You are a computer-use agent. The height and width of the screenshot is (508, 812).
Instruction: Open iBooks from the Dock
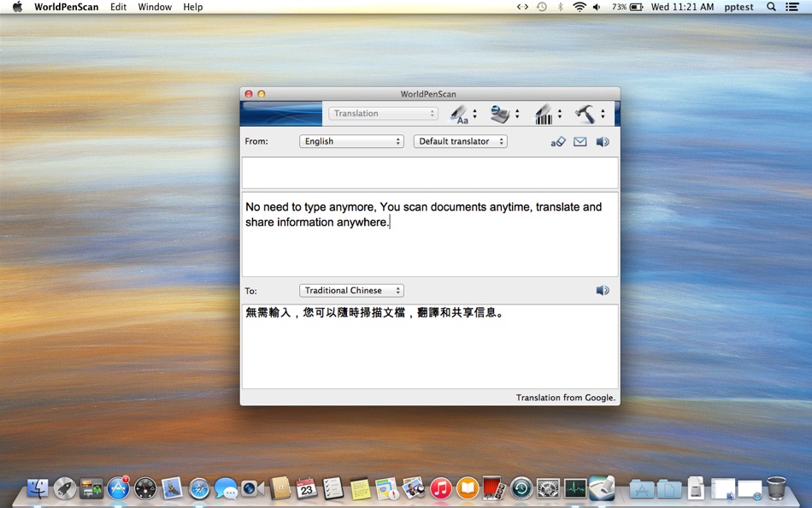(468, 488)
